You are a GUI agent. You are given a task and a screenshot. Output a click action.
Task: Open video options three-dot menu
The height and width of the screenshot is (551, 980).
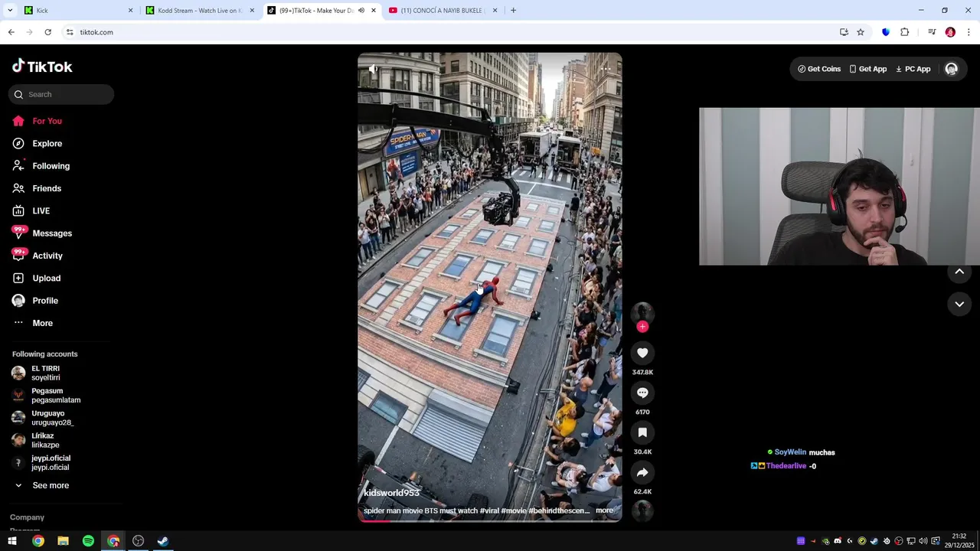(x=606, y=69)
